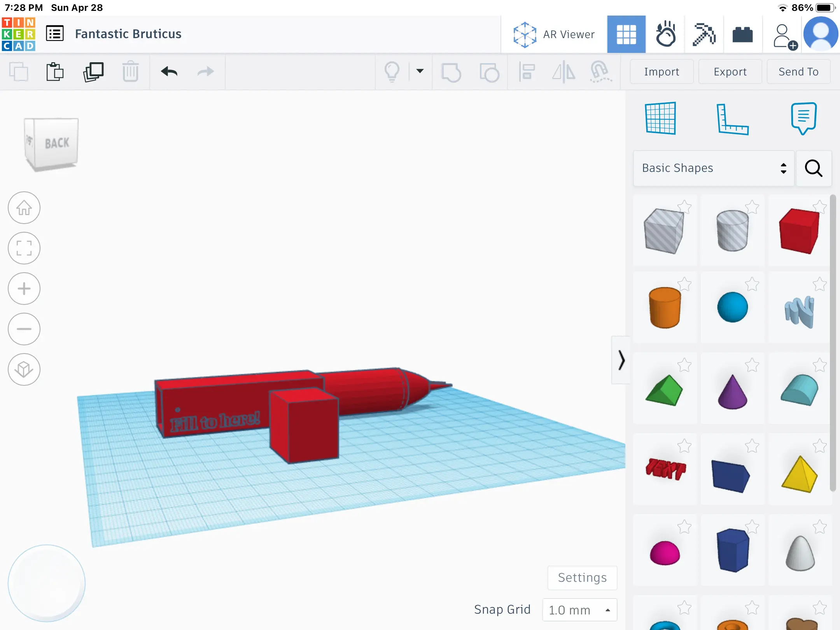Pick the navy polygon shape
Image resolution: width=840 pixels, height=630 pixels.
tap(732, 550)
